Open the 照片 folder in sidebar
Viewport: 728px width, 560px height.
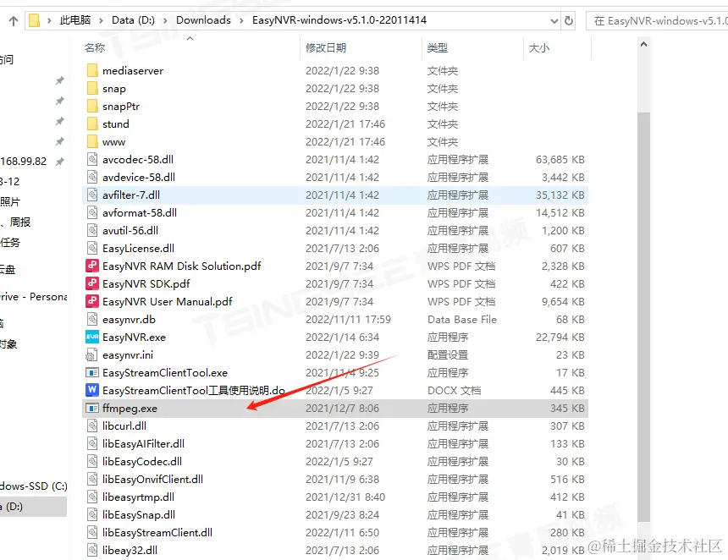point(10,202)
